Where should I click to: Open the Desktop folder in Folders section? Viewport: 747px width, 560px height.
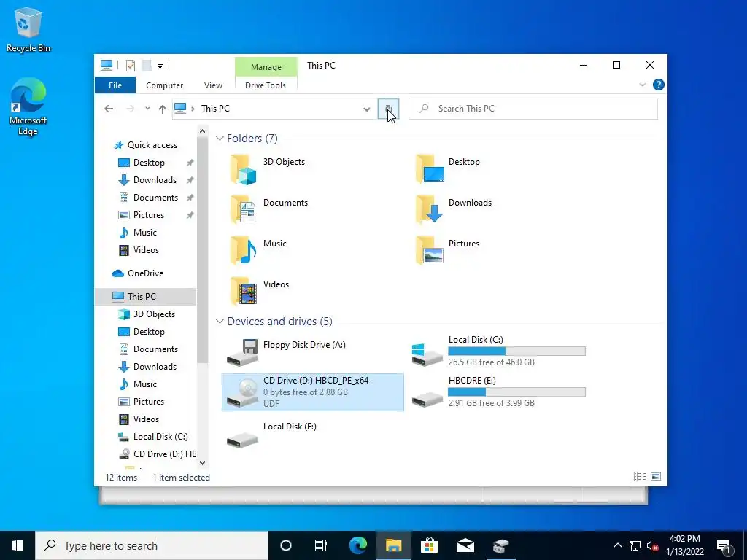pos(448,169)
